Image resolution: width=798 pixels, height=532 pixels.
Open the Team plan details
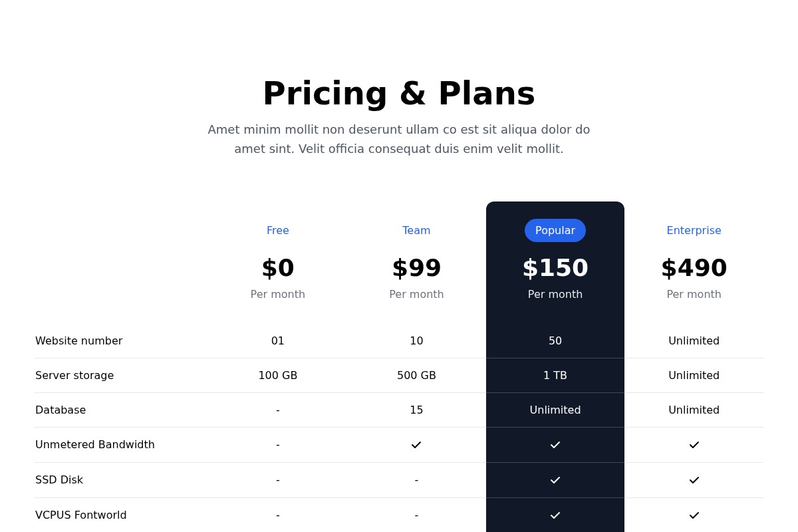pyautogui.click(x=416, y=230)
